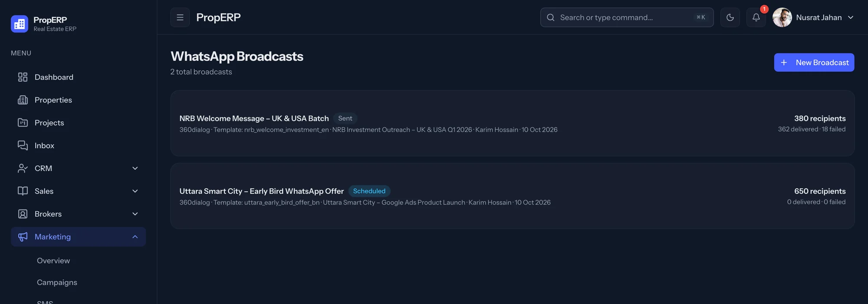
Task: Open the Properties building icon
Action: pos(23,100)
